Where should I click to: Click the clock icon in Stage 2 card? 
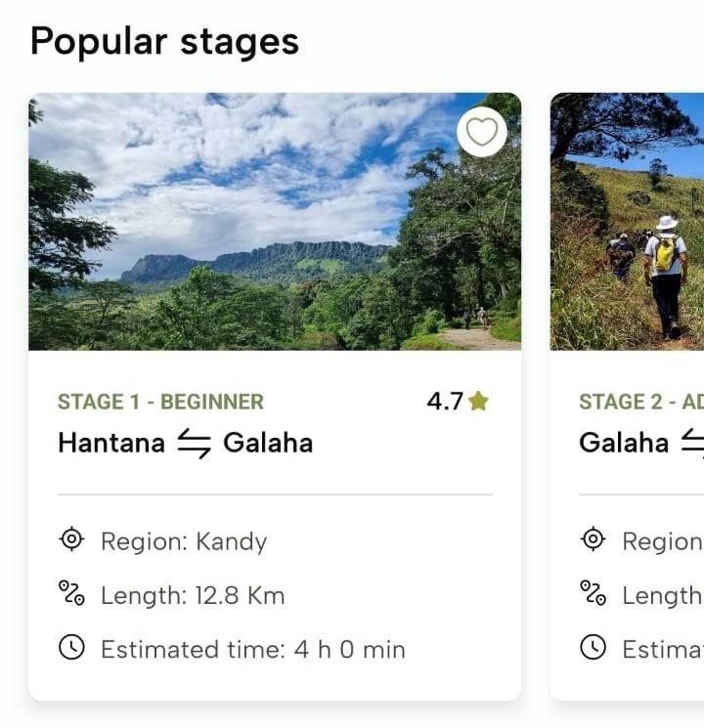pyautogui.click(x=593, y=647)
